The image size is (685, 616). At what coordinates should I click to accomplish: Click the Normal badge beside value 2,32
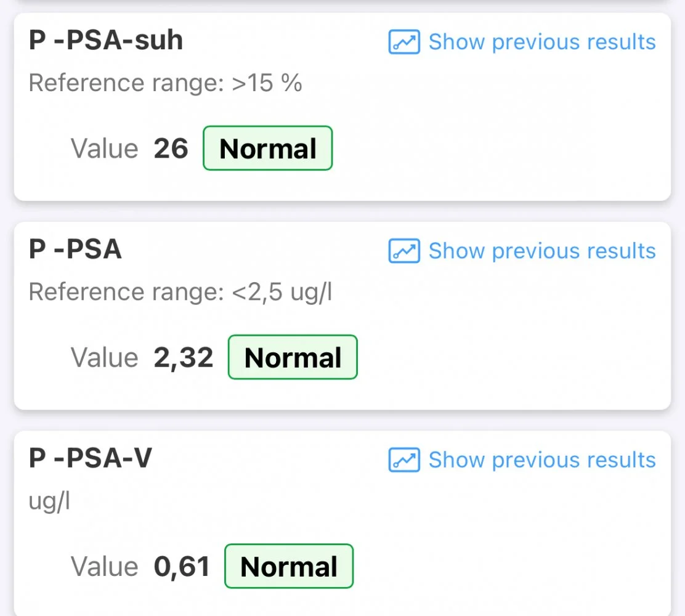293,357
